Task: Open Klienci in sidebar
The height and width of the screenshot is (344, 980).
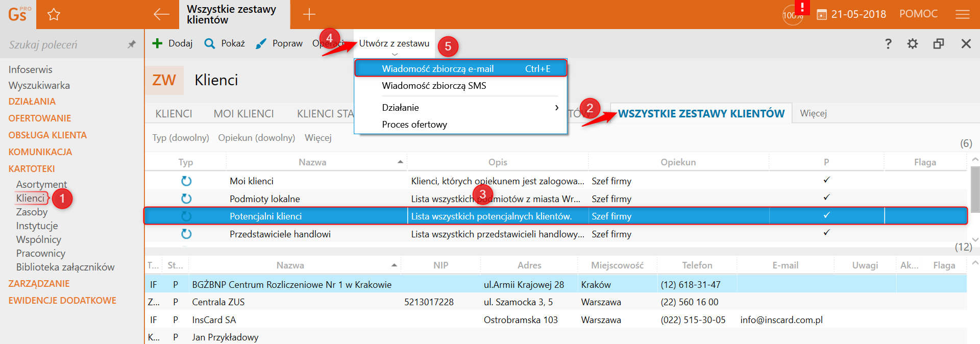Action: click(31, 198)
